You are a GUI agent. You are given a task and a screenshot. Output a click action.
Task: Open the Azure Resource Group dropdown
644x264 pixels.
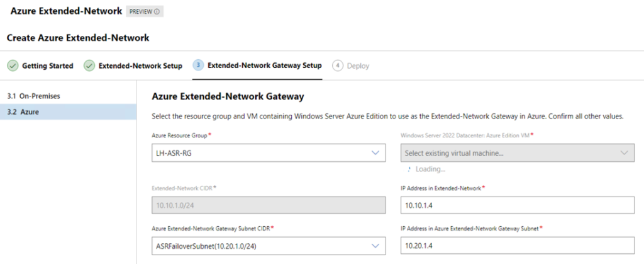[x=269, y=152]
